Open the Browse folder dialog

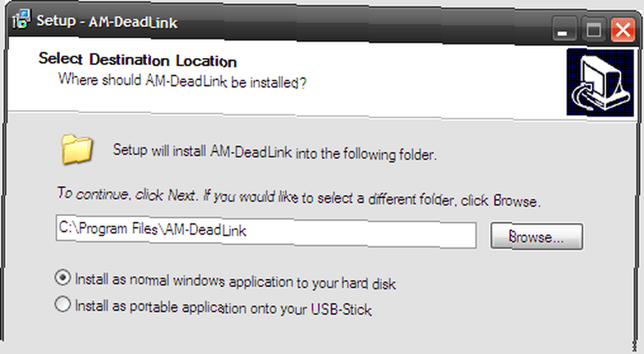(536, 237)
